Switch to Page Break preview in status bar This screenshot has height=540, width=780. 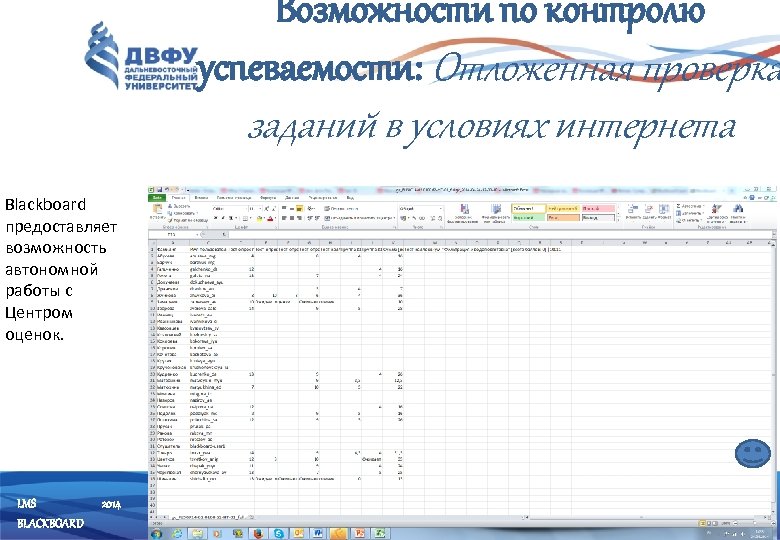(x=717, y=524)
